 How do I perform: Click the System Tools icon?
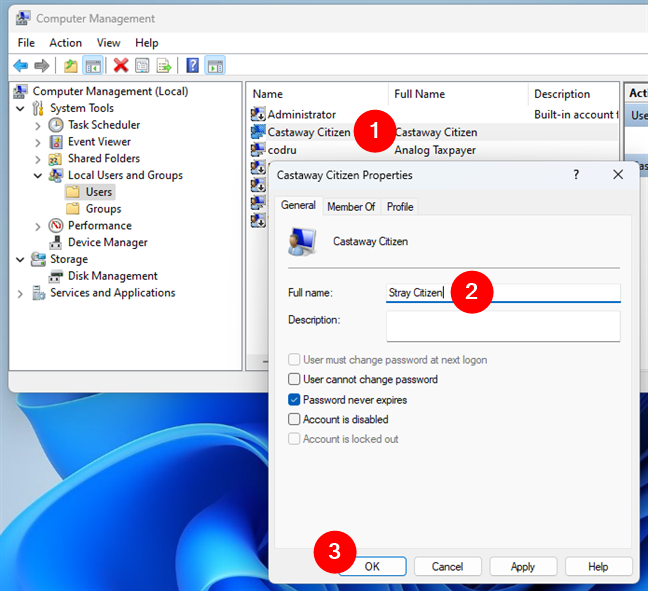coord(38,108)
